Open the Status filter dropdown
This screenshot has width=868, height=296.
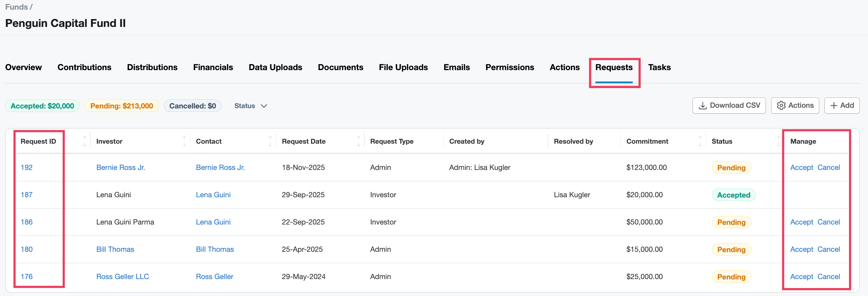(250, 106)
